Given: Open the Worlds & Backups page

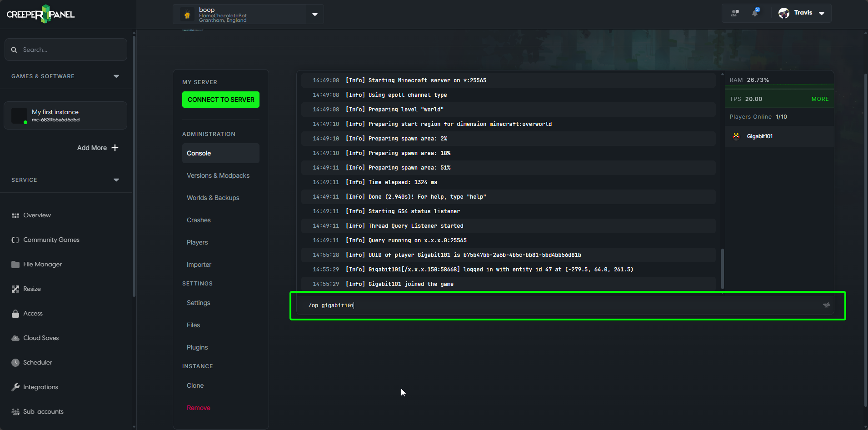Looking at the screenshot, I should [213, 198].
